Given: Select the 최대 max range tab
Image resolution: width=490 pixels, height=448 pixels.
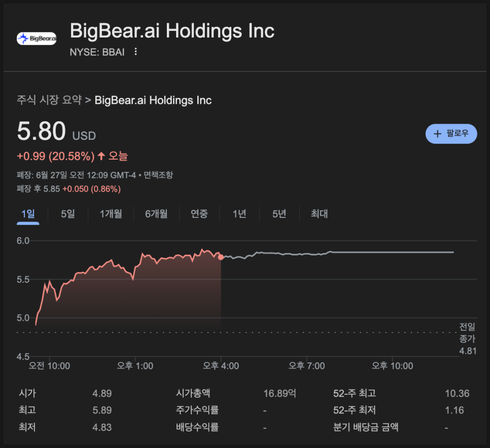Looking at the screenshot, I should tap(320, 214).
